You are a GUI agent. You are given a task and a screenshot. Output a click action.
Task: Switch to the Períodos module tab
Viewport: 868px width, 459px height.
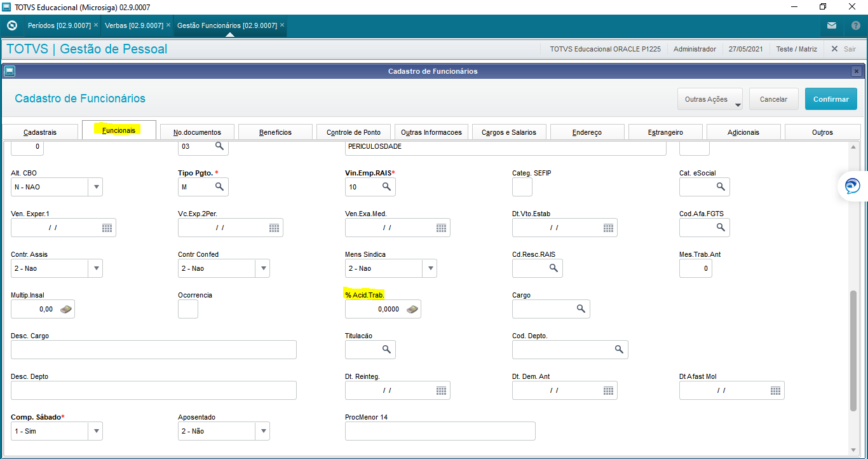(x=59, y=25)
